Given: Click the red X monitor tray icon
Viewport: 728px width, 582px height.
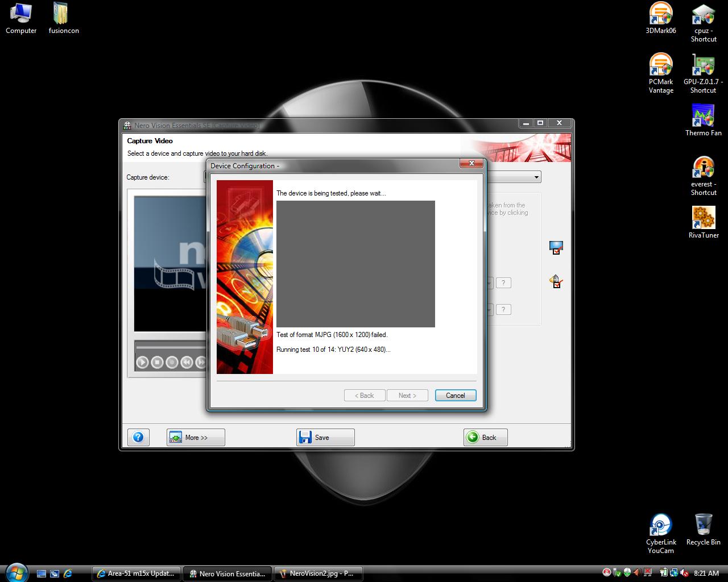Looking at the screenshot, I should point(648,573).
